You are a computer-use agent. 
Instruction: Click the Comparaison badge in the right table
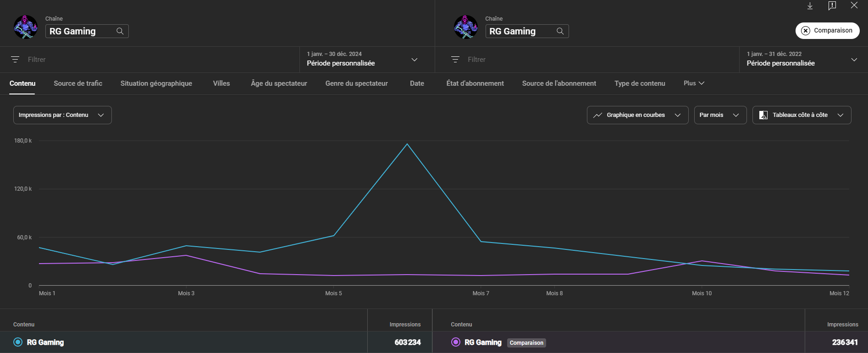tap(526, 343)
